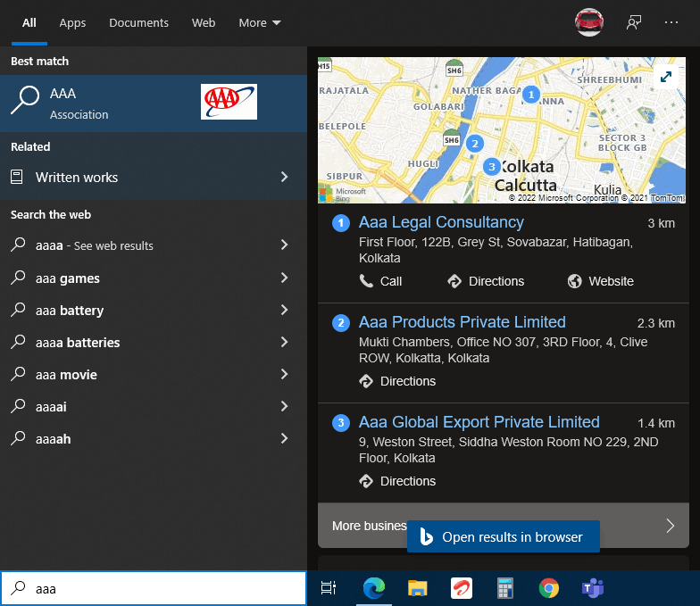
Task: Click Open results in browser button
Action: point(503,537)
